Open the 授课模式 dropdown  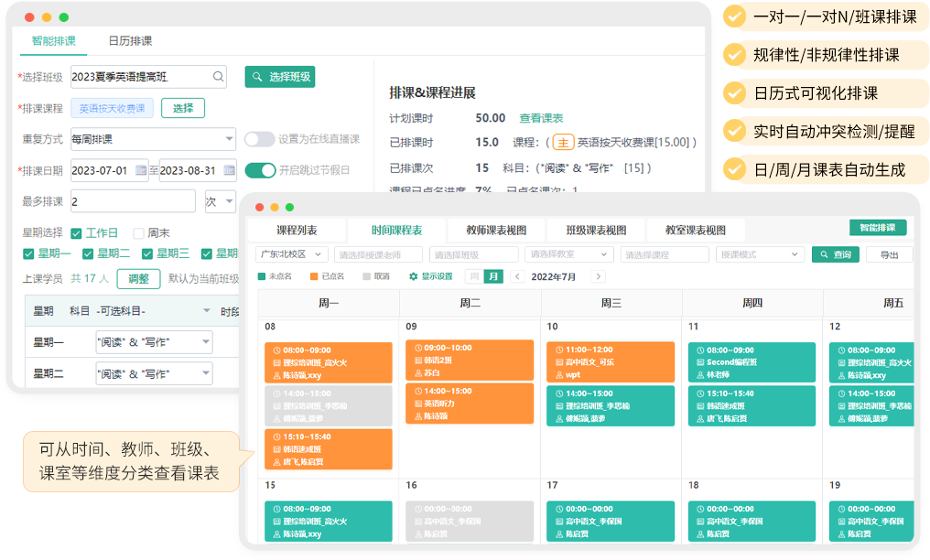pyautogui.click(x=759, y=254)
